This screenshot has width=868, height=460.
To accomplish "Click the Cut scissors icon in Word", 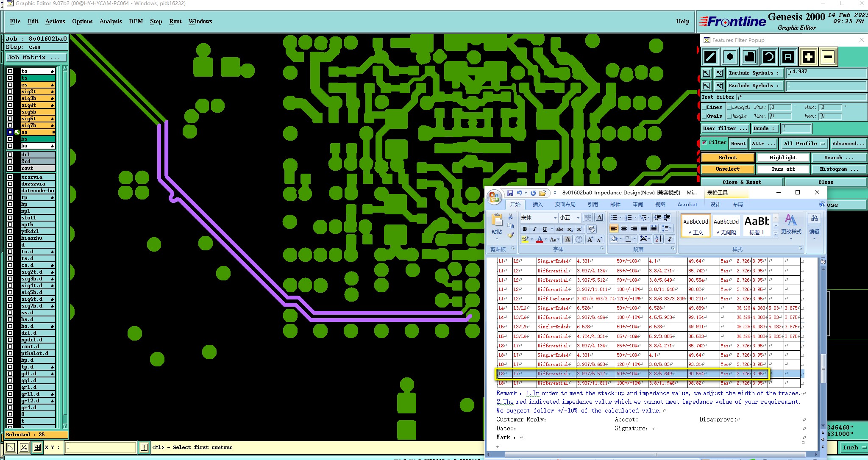I will tap(511, 217).
